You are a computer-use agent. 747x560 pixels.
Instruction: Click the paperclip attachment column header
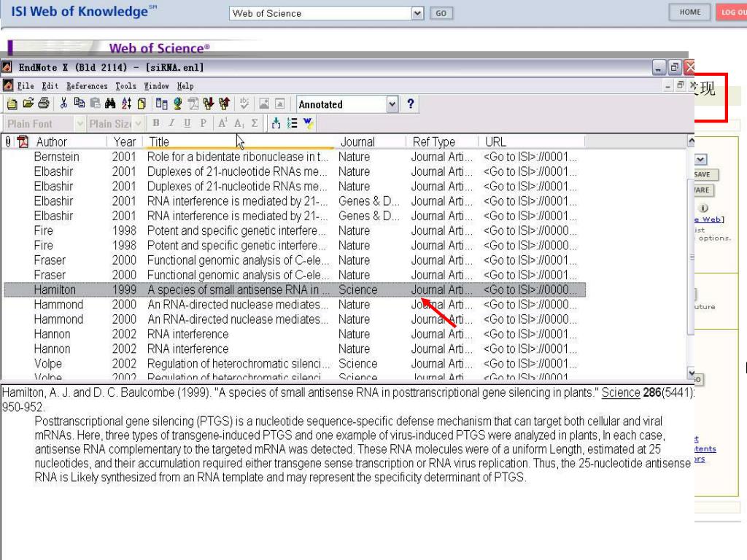(x=7, y=141)
